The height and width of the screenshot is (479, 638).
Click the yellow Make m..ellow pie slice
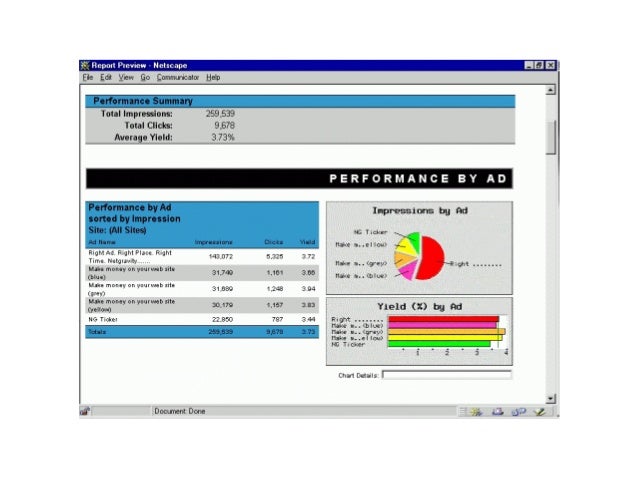click(x=407, y=247)
